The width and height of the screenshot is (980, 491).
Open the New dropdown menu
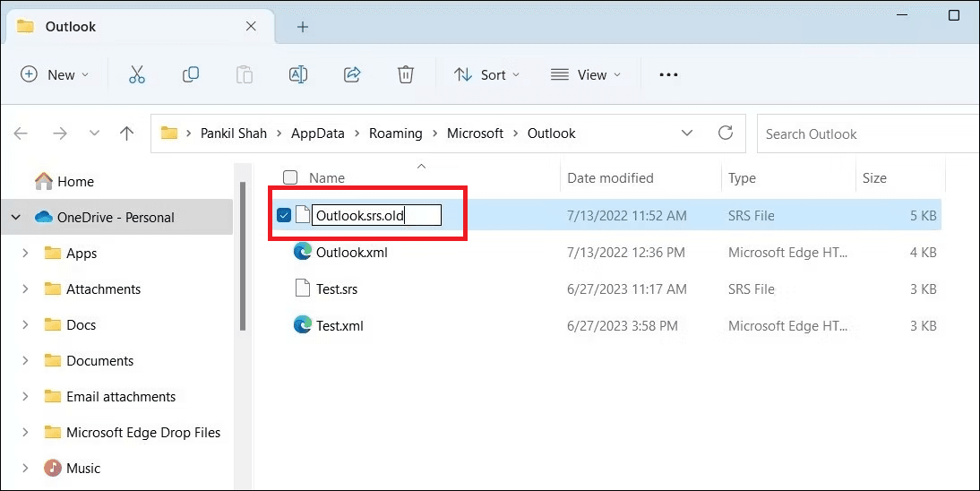(55, 74)
